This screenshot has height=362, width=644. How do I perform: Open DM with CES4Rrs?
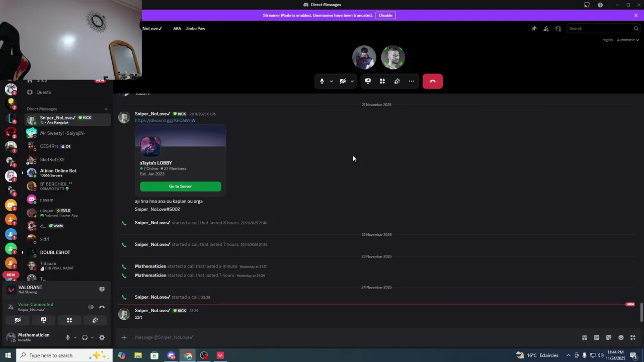click(67, 146)
